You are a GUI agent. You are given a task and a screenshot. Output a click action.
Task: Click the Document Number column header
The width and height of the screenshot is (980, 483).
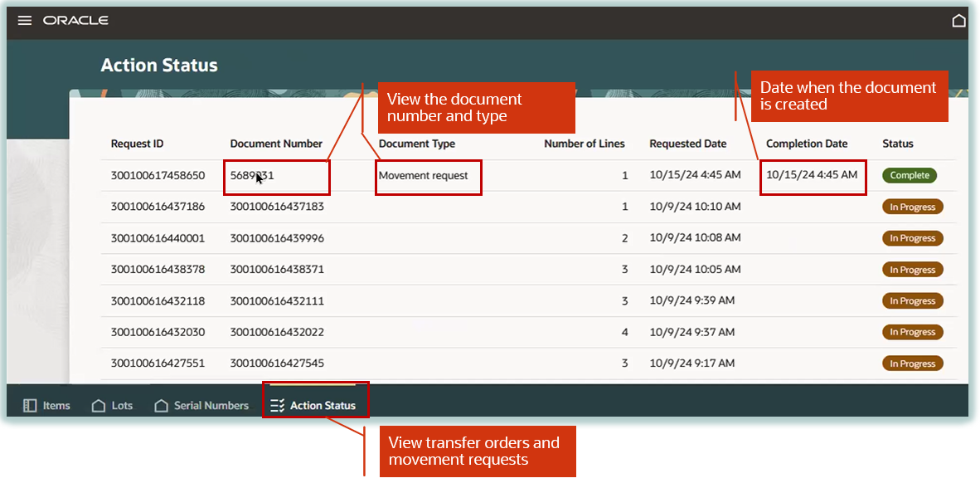pyautogui.click(x=276, y=144)
